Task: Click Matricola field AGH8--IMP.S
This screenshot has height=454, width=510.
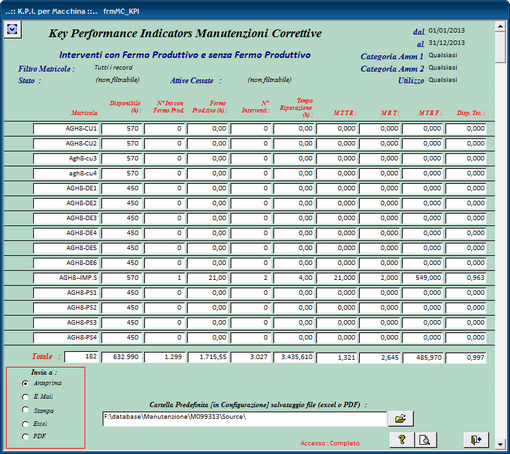Action: click(x=66, y=278)
